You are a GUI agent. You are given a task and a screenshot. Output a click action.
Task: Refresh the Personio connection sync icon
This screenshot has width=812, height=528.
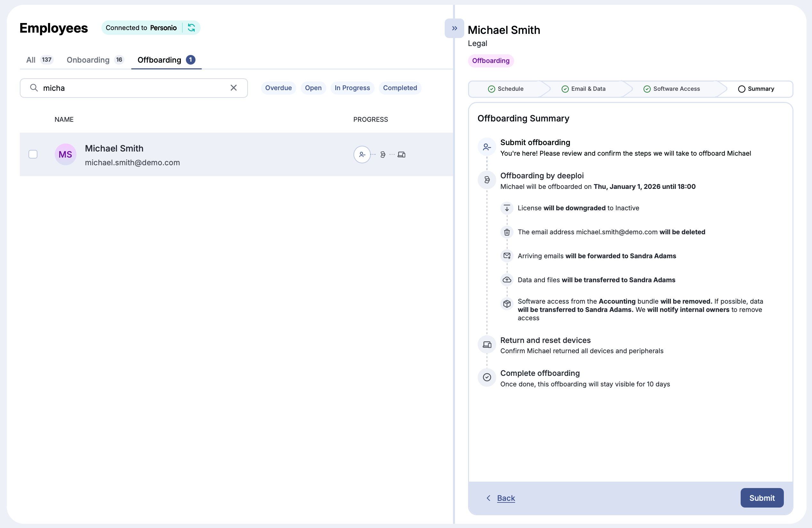coord(191,27)
